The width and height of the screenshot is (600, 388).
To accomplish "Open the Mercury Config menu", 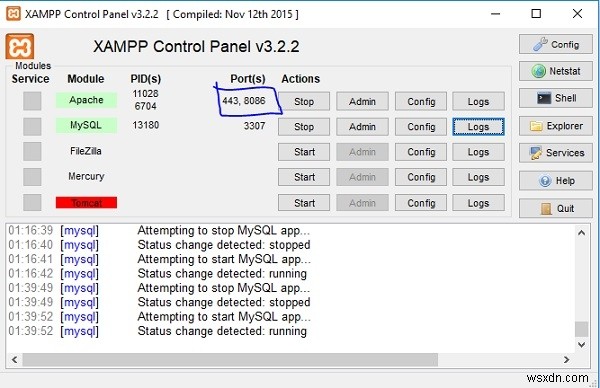I will click(421, 177).
